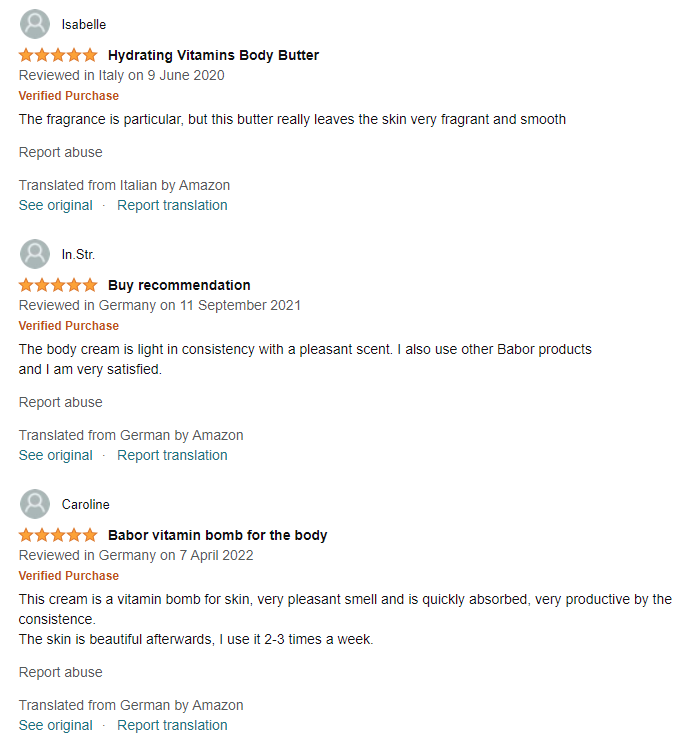The height and width of the screenshot is (742, 679).
Task: Click the reviewer name Isabelle
Action: [x=84, y=25]
